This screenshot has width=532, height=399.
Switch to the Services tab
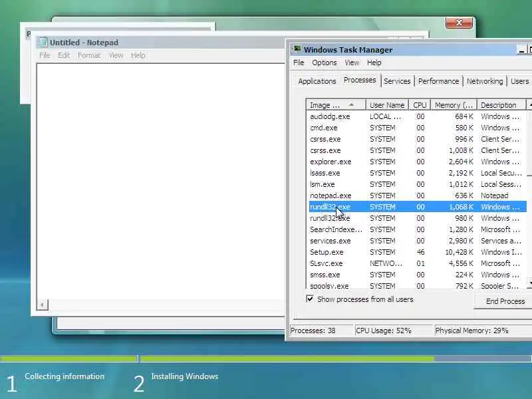397,81
